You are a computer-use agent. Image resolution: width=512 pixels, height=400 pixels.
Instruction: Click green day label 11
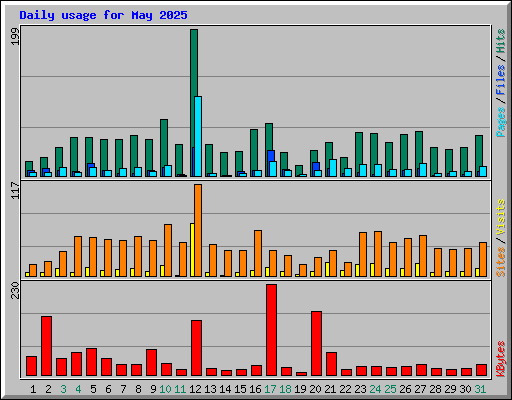pos(180,389)
